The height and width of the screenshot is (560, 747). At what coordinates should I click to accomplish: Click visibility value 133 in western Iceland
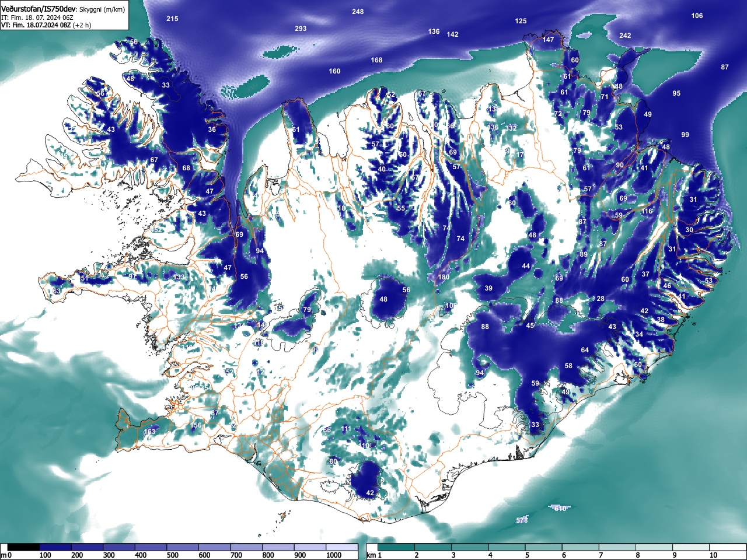tap(179, 277)
